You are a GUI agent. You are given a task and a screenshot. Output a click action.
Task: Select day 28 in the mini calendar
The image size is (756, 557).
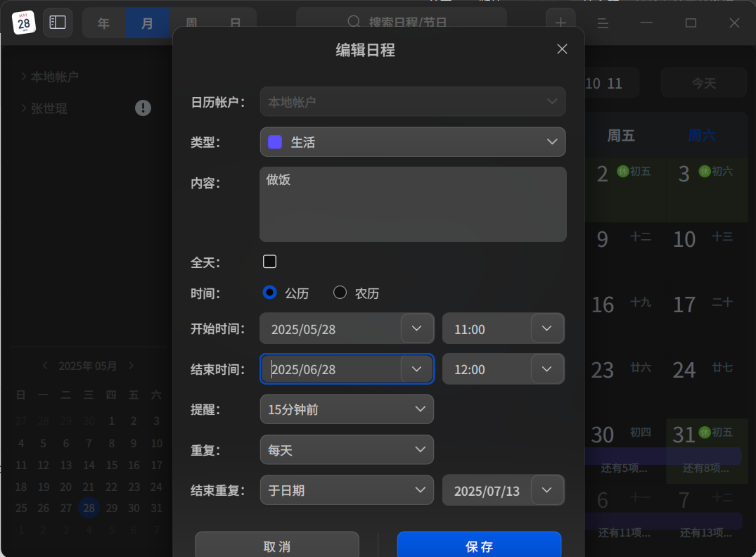click(89, 508)
